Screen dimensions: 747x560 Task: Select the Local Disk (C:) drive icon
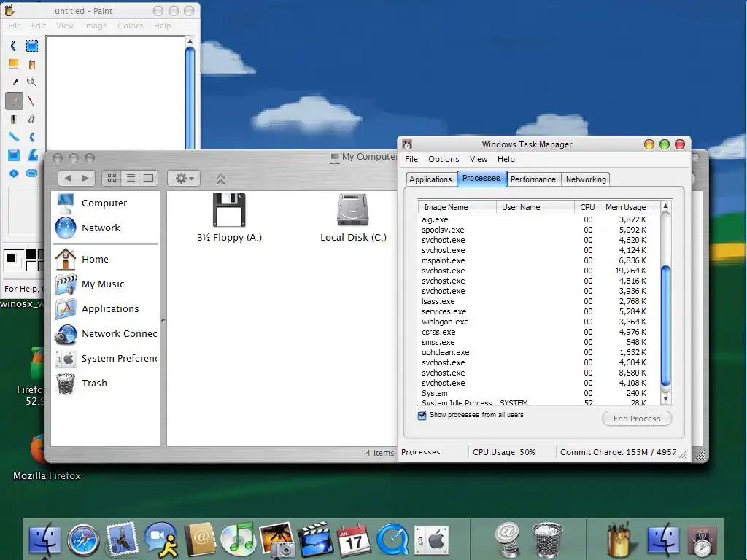click(x=353, y=217)
